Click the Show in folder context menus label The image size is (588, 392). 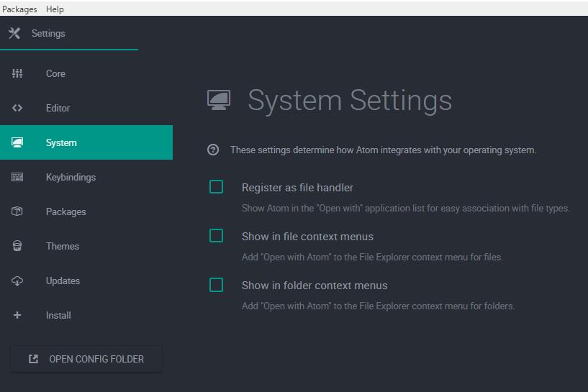(x=315, y=286)
